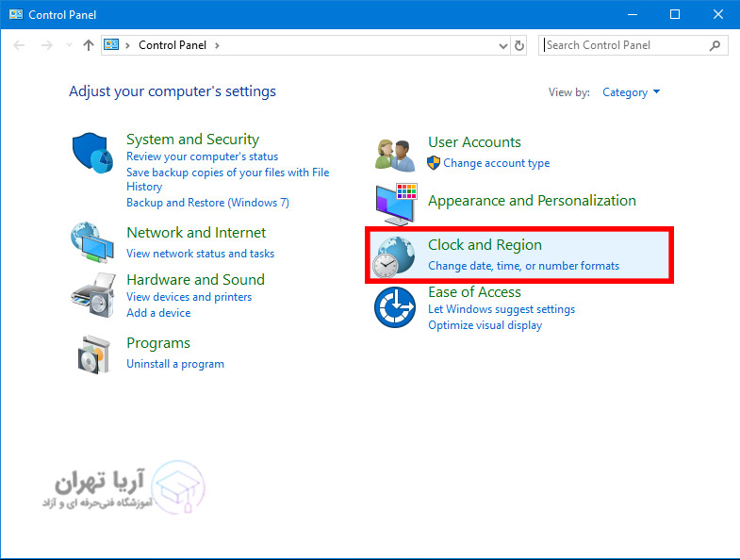The height and width of the screenshot is (560, 740).
Task: Maximize the Control Panel window
Action: (675, 15)
